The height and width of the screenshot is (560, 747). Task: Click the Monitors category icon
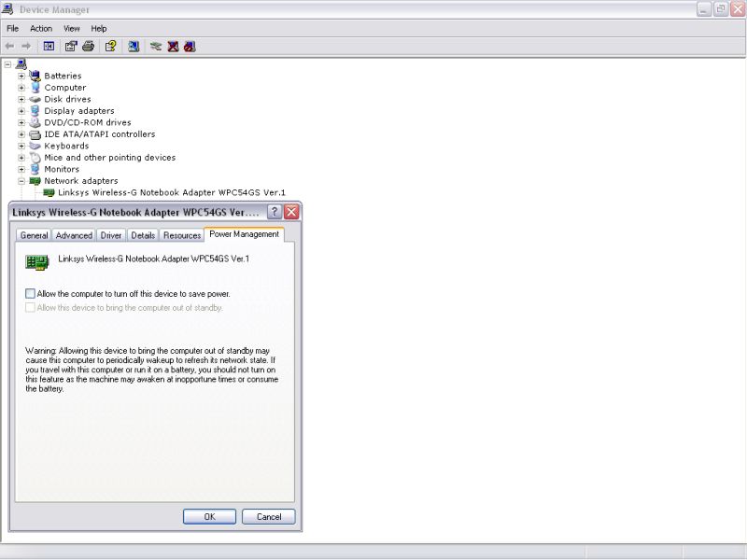click(x=35, y=169)
